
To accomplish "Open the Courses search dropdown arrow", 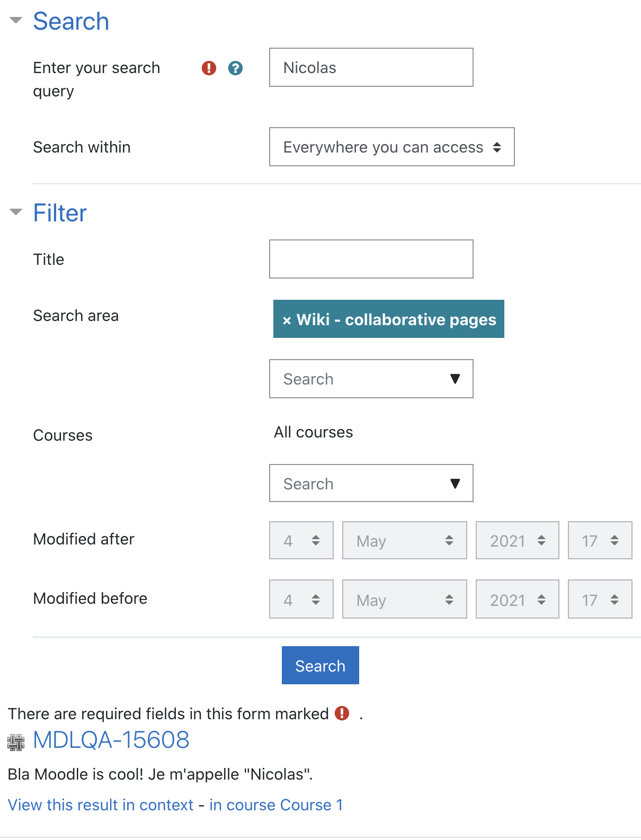I will pyautogui.click(x=455, y=484).
